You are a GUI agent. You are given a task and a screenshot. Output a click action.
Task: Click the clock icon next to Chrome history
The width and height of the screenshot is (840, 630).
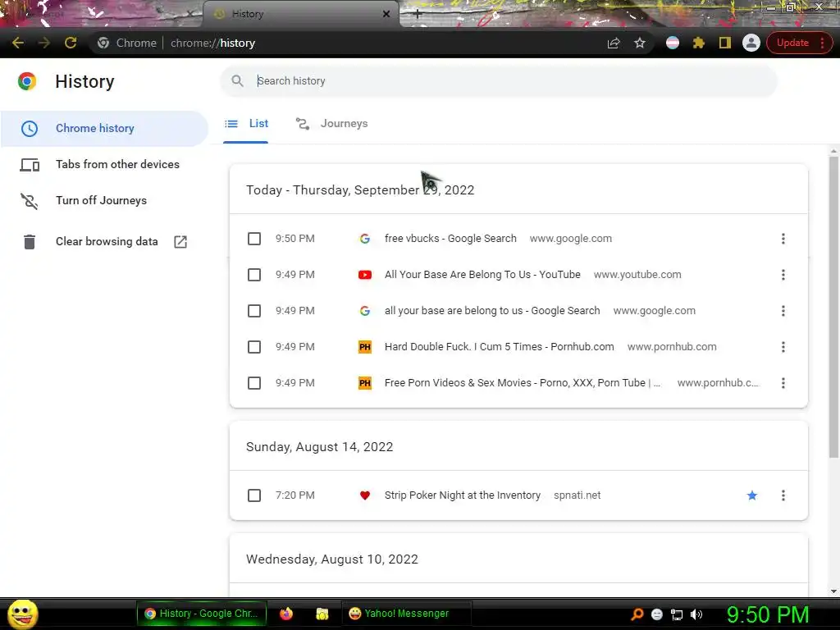30,129
